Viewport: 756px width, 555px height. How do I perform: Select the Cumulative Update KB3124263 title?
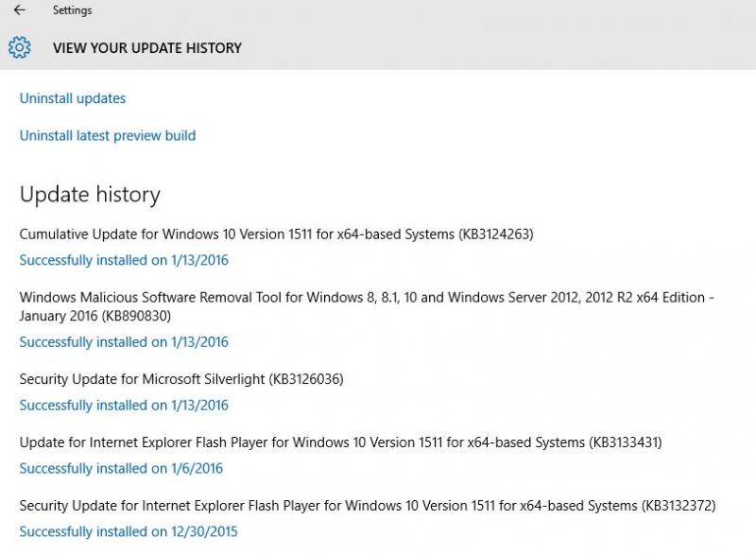point(276,234)
